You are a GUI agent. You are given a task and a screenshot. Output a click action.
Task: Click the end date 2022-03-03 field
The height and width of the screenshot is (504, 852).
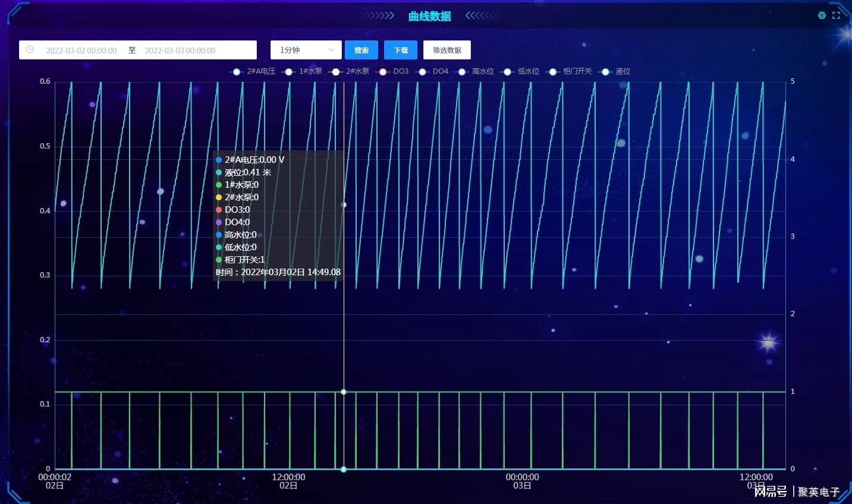[x=180, y=51]
